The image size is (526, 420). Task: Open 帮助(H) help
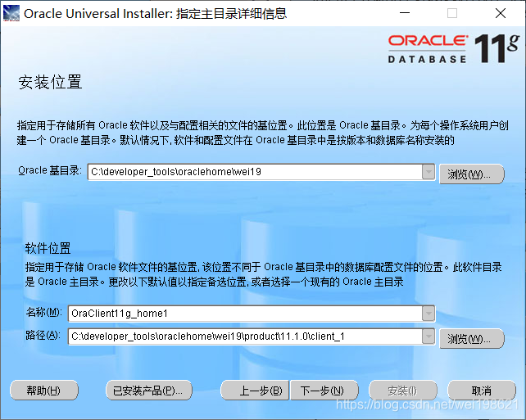click(x=44, y=391)
